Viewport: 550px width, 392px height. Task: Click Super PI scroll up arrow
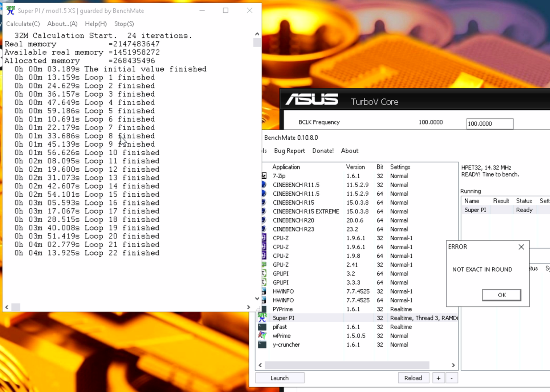point(257,34)
